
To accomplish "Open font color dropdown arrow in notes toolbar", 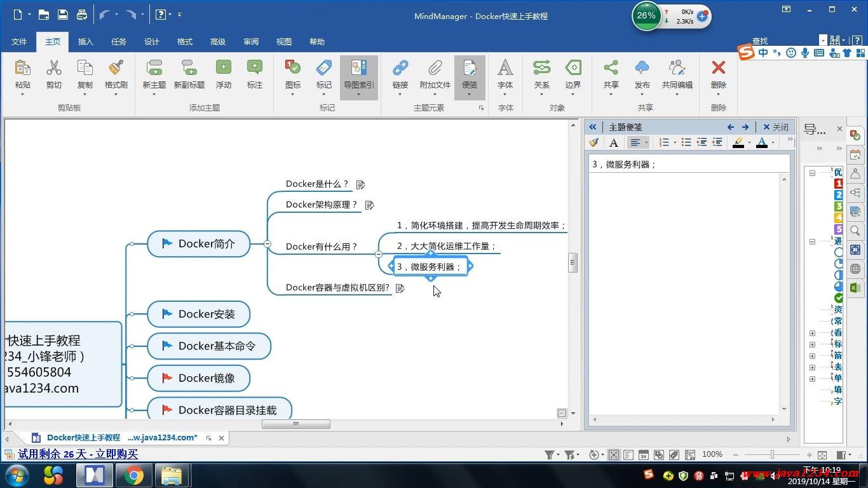I will click(773, 143).
